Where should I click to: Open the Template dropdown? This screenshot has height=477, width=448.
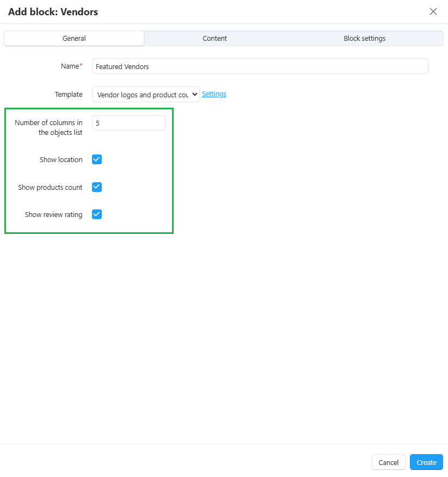[x=145, y=95]
